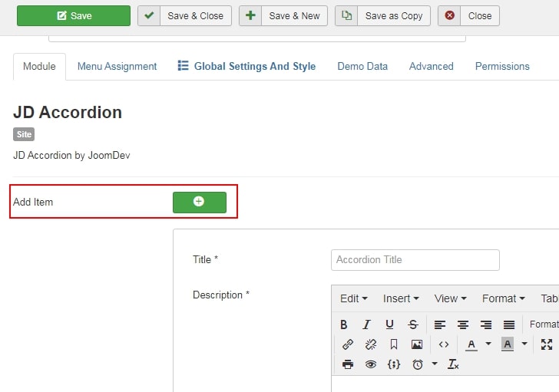Toggle editor fullscreen mode
This screenshot has height=392, width=559.
[547, 344]
